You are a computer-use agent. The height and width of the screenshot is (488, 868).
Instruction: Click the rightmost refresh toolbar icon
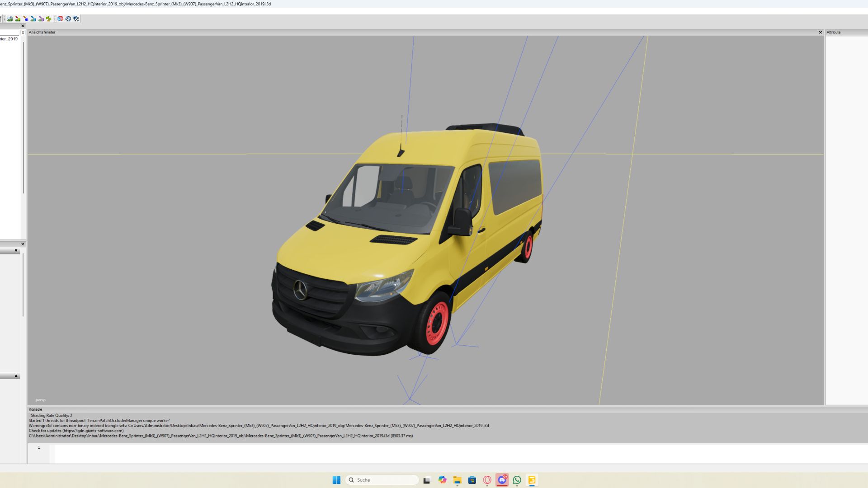(75, 19)
